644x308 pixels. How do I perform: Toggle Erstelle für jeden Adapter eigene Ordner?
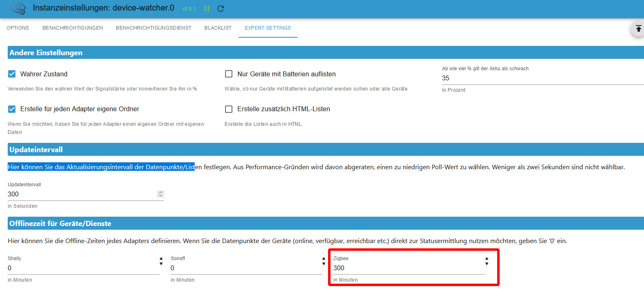coord(12,109)
